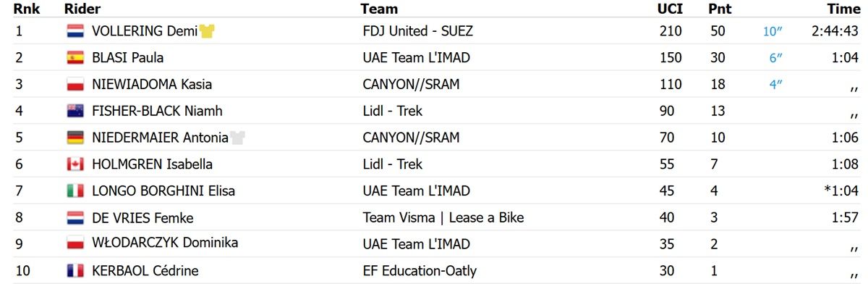Screen dimensions: 868x284
Task: Click the Poland flag beside WŁODARCZYK Dominika
Action: 75,244
